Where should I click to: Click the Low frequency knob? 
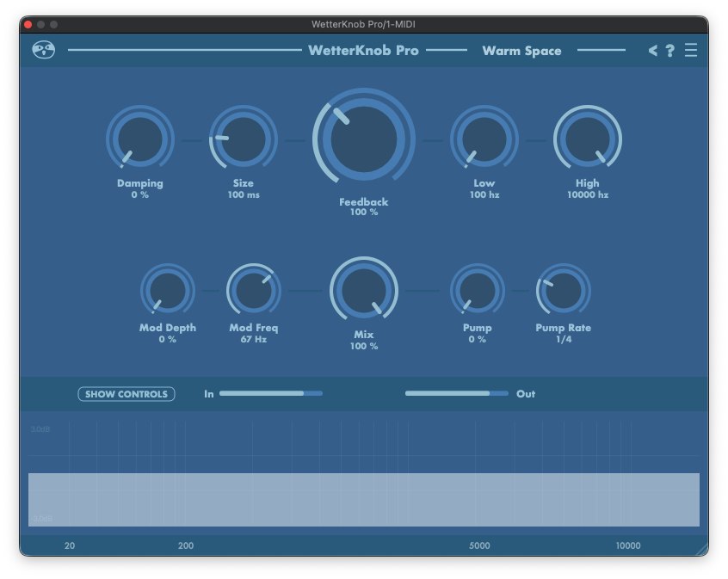pyautogui.click(x=484, y=139)
